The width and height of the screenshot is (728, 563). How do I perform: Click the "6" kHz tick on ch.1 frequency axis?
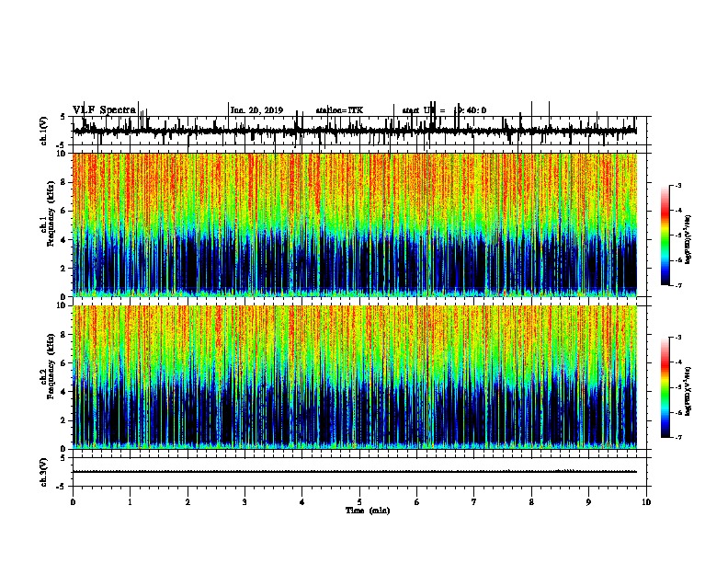pyautogui.click(x=64, y=211)
